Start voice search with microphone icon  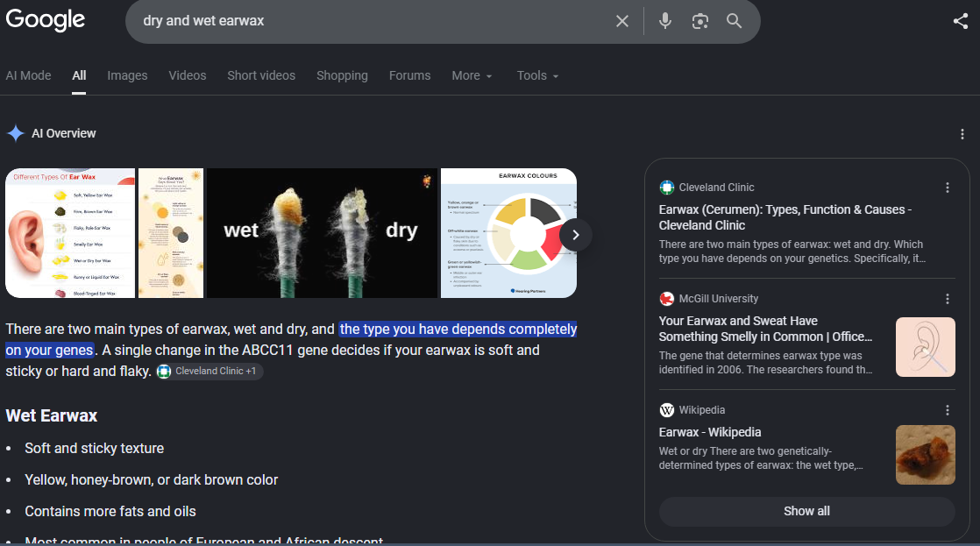point(665,21)
